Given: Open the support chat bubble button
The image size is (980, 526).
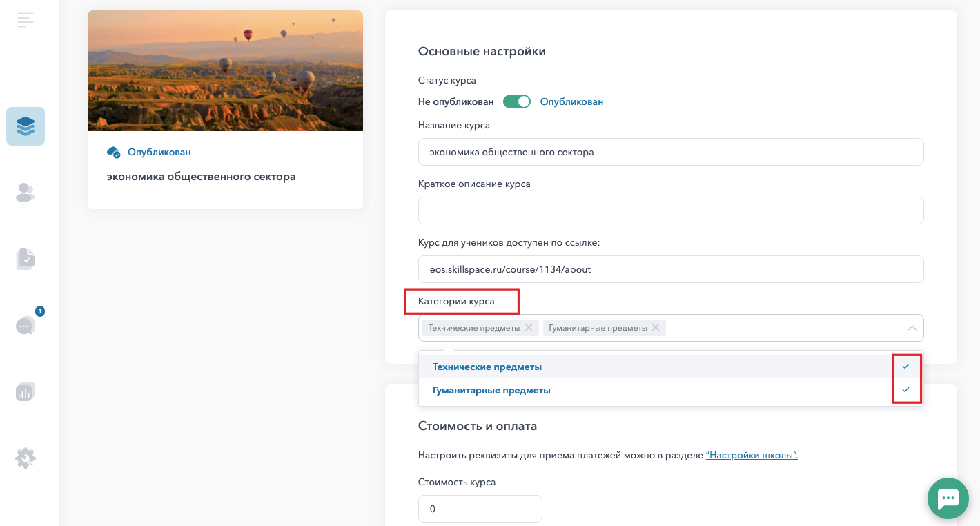Looking at the screenshot, I should [948, 498].
